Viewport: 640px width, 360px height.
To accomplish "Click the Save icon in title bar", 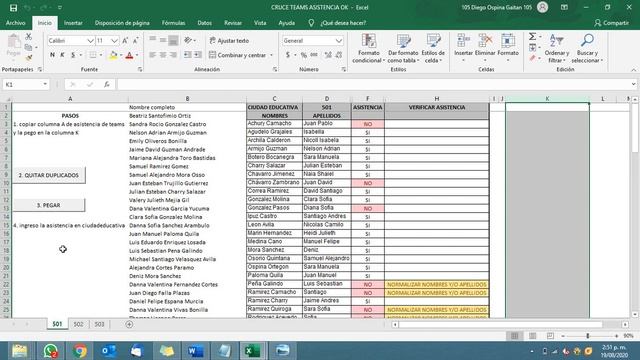I will click(13, 7).
